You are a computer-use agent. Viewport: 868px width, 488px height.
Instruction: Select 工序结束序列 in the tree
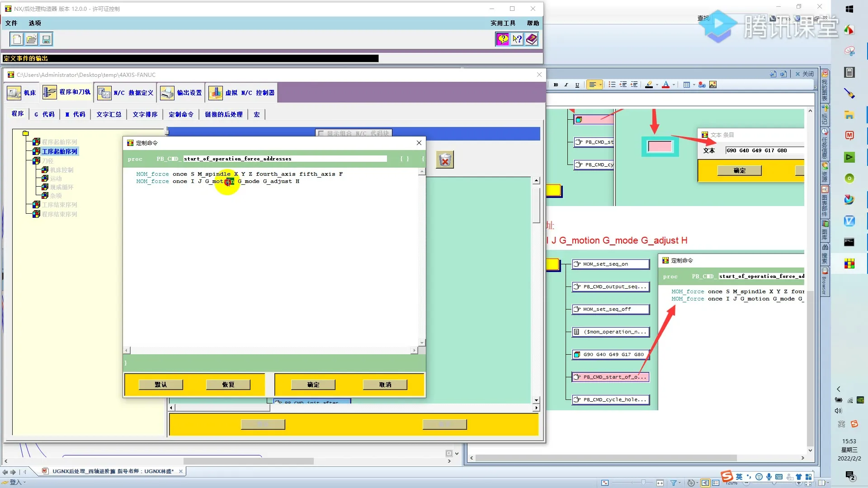point(60,205)
